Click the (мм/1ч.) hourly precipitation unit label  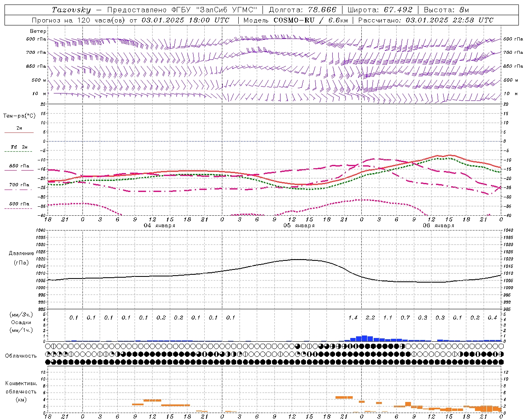(21, 330)
